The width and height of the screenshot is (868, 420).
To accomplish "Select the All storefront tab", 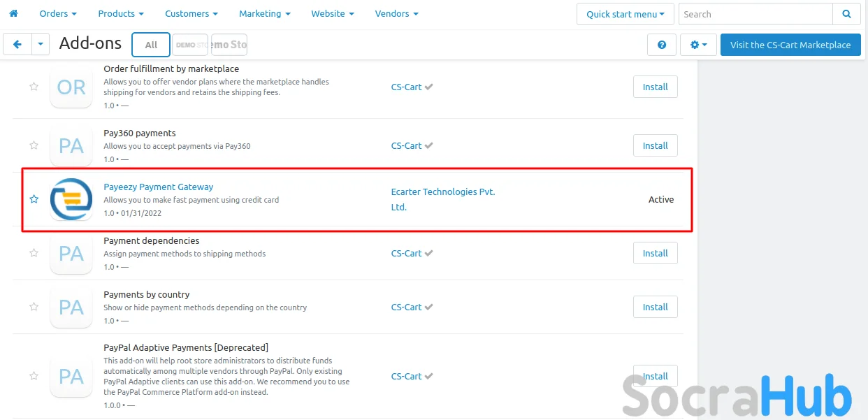I will click(x=151, y=45).
